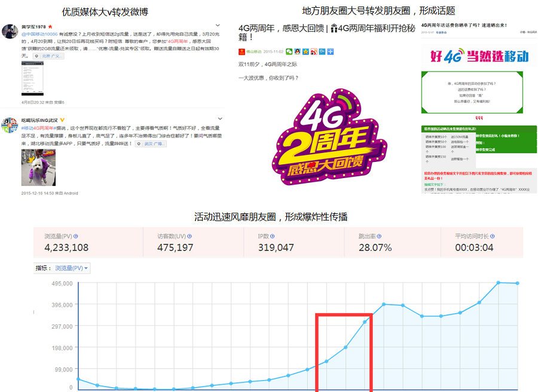Share the article via the QQ penguin icon
The height and width of the screenshot is (392, 538).
coord(298,52)
